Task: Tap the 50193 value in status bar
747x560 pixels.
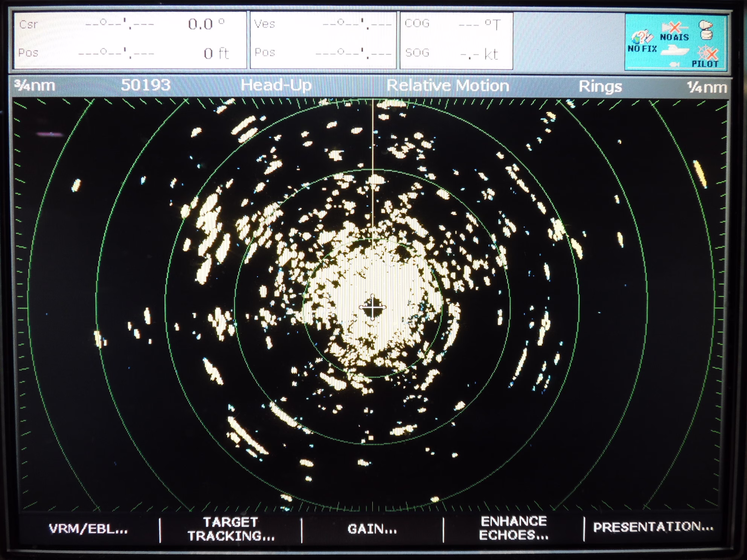Action: [x=146, y=85]
